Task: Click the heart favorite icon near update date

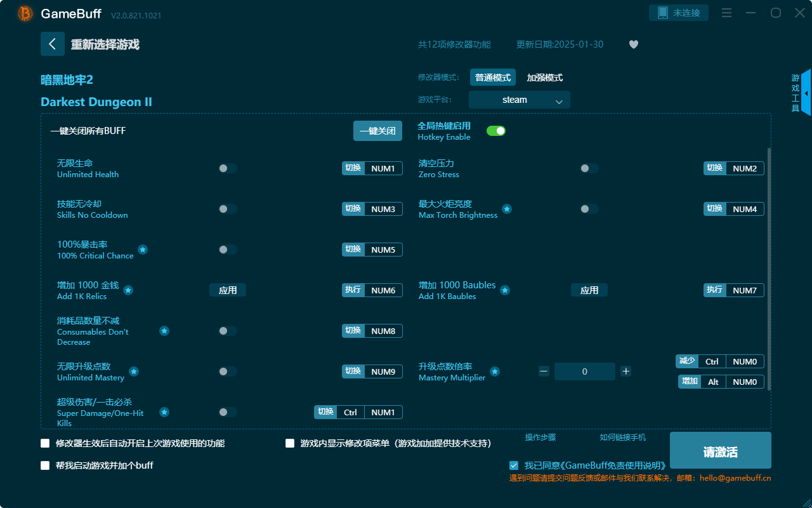Action: (x=633, y=44)
